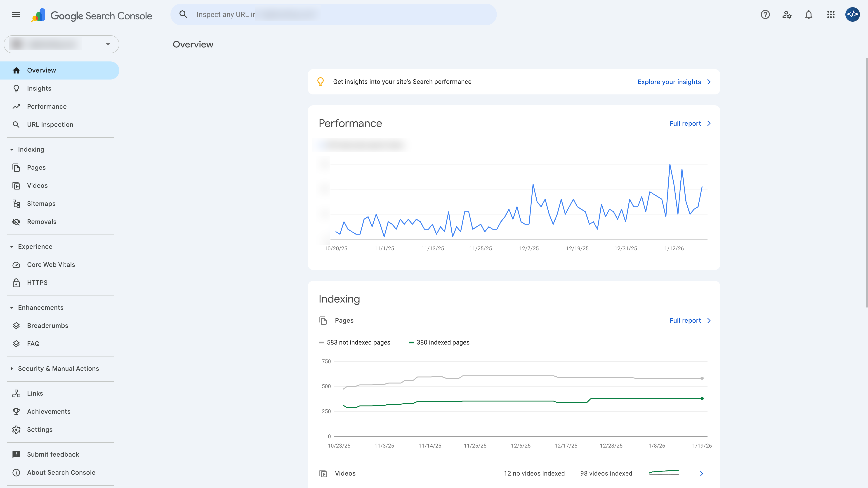Open Videos indexing report arrow
This screenshot has width=868, height=488.
[x=702, y=474]
